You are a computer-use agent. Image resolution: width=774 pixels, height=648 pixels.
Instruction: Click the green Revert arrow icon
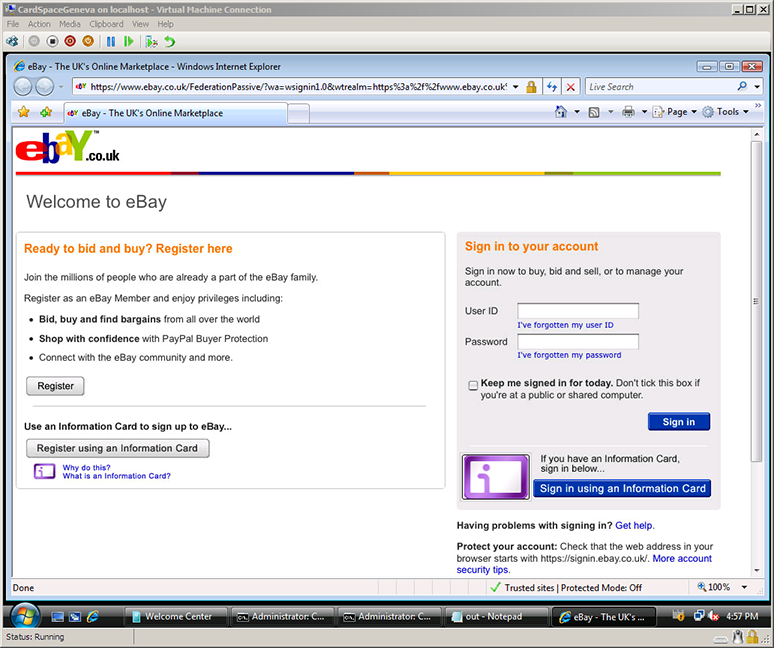tap(170, 41)
